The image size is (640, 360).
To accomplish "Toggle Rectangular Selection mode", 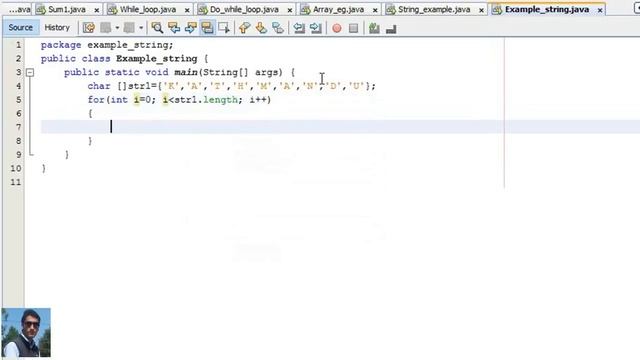I will point(224,28).
